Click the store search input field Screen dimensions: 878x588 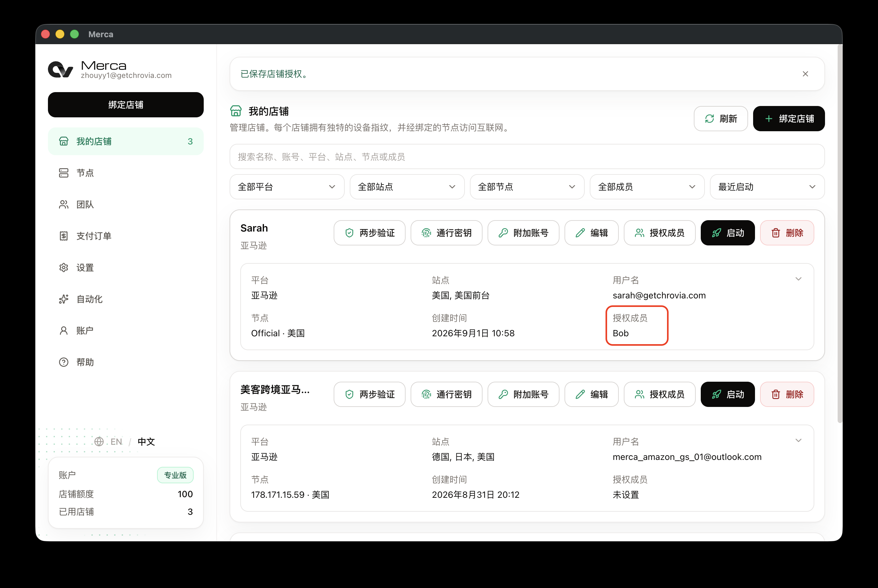coord(527,157)
